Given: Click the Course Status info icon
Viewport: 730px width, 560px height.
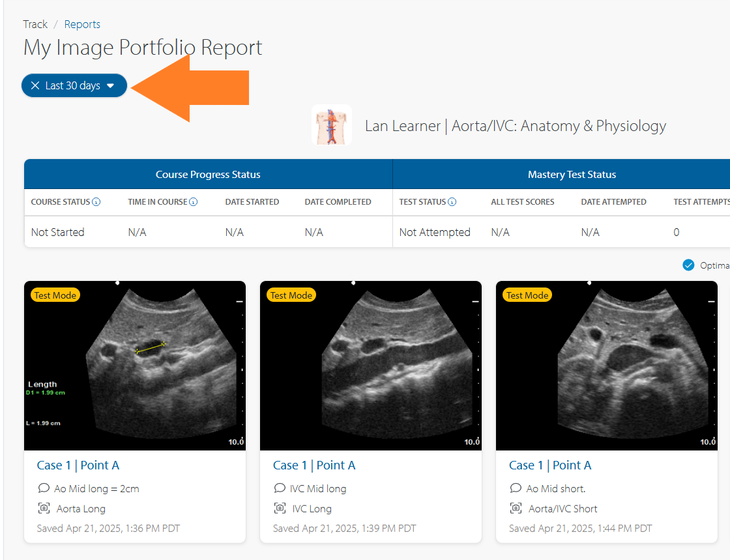Looking at the screenshot, I should point(96,202).
